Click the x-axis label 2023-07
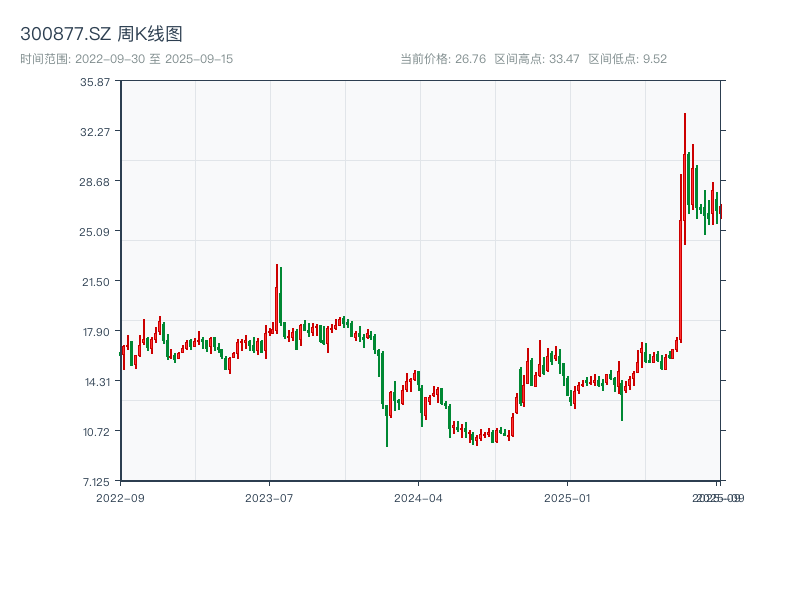Screen dimensions: 800x600 pos(269,498)
